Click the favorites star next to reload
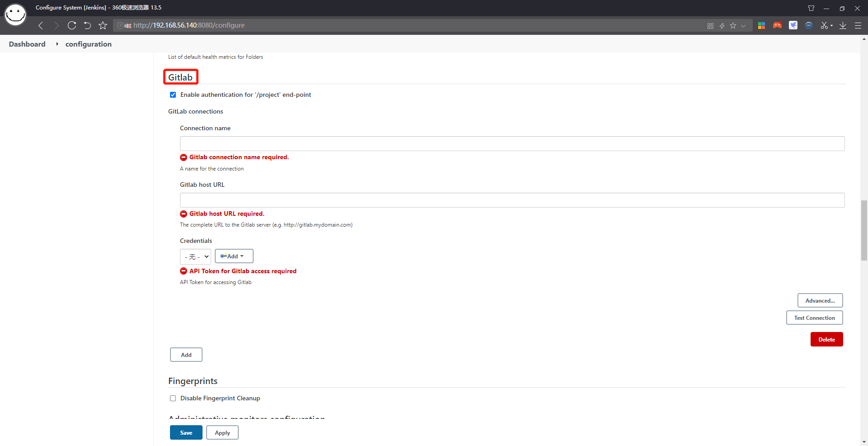Viewport: 868px width, 446px height. click(103, 25)
